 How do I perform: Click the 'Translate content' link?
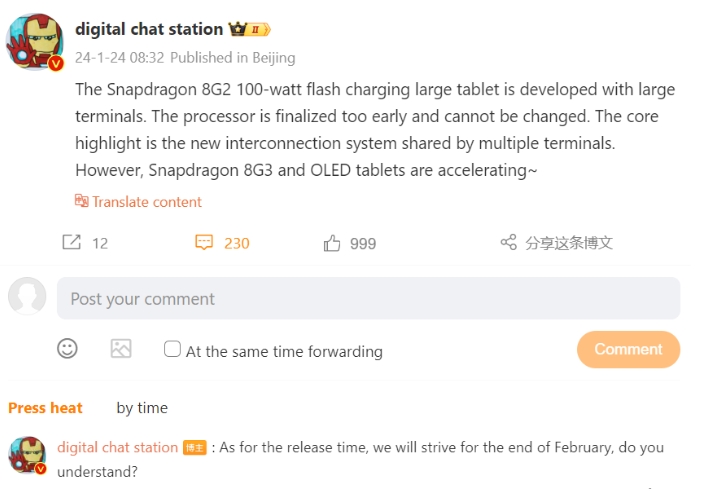(x=147, y=202)
